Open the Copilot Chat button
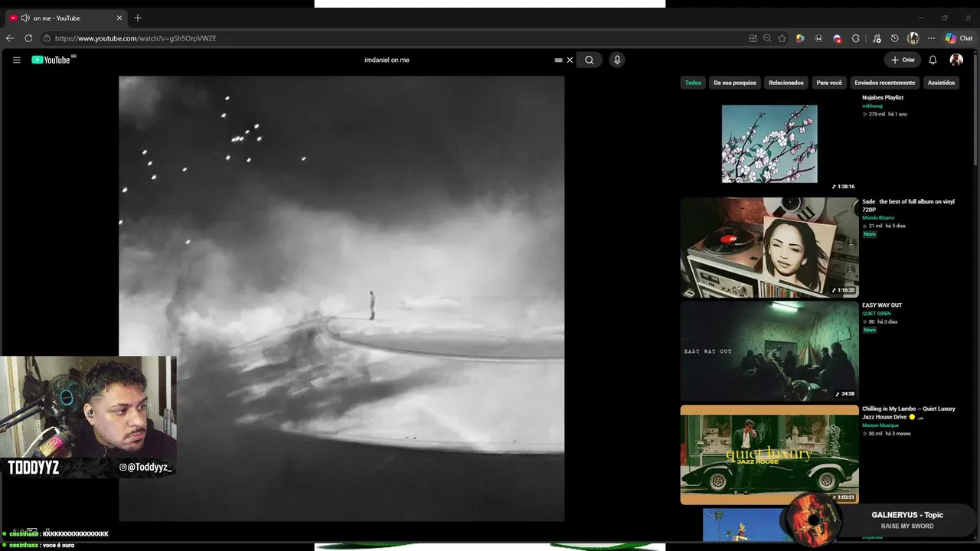 (x=959, y=38)
